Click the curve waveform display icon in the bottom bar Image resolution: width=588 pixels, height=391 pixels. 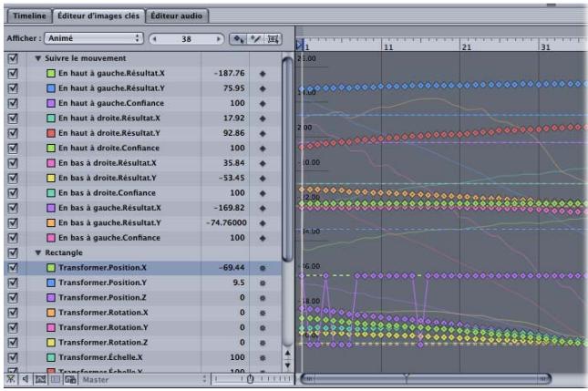point(40,379)
